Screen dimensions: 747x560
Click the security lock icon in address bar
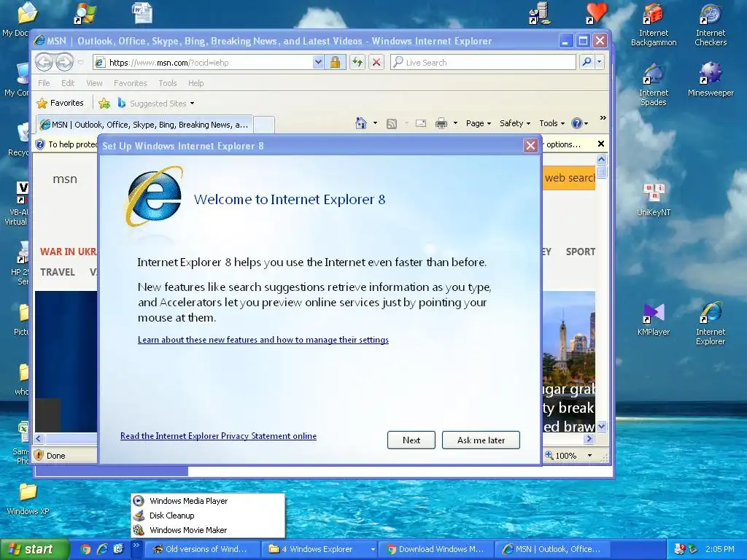coord(335,62)
